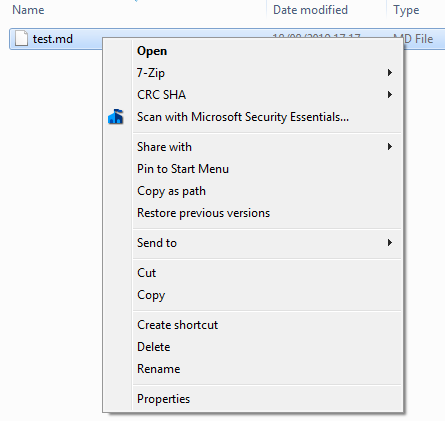This screenshot has height=421, width=445.
Task: Select Rename in the context menu
Action: [x=252, y=369]
